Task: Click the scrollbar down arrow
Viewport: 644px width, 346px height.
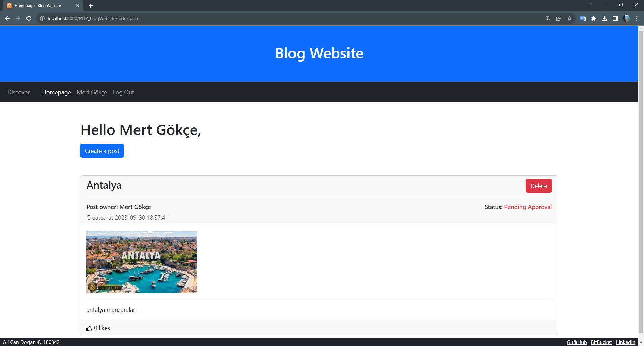Action: click(x=641, y=342)
